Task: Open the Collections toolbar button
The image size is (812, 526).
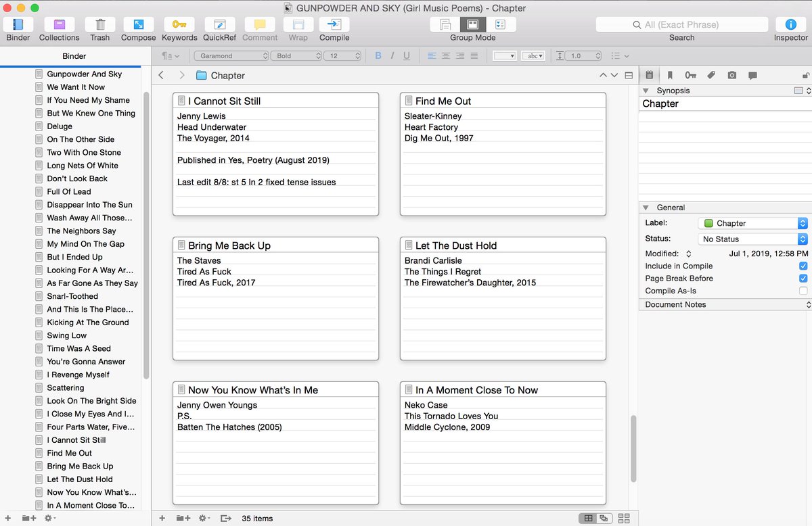Action: tap(60, 25)
